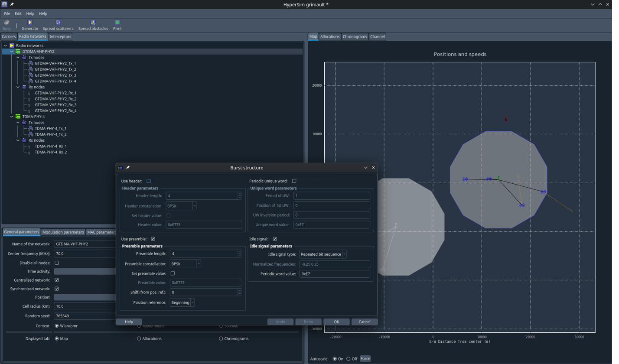Open the File menu
619x364 pixels.
(x=7, y=13)
